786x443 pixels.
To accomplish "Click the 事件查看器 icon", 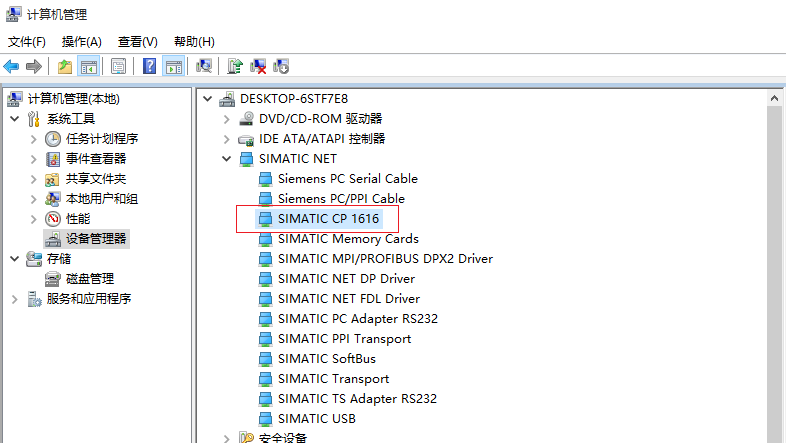I will (53, 159).
